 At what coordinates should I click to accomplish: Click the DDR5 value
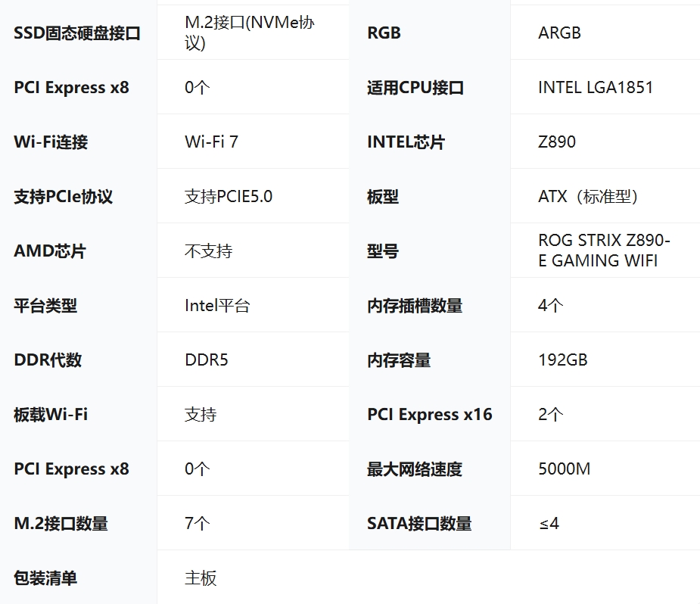click(207, 360)
